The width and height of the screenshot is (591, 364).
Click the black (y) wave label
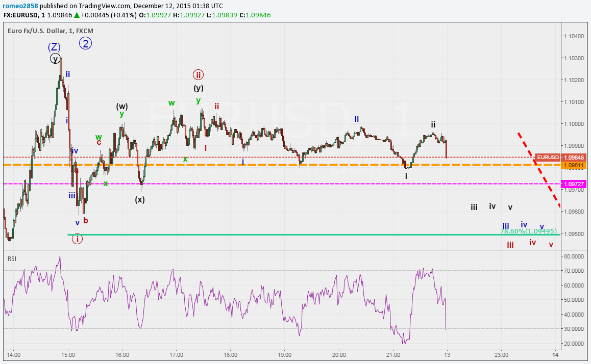click(x=199, y=88)
